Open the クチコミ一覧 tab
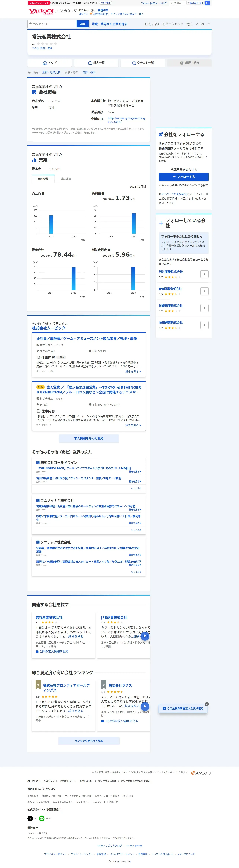 click(x=143, y=63)
